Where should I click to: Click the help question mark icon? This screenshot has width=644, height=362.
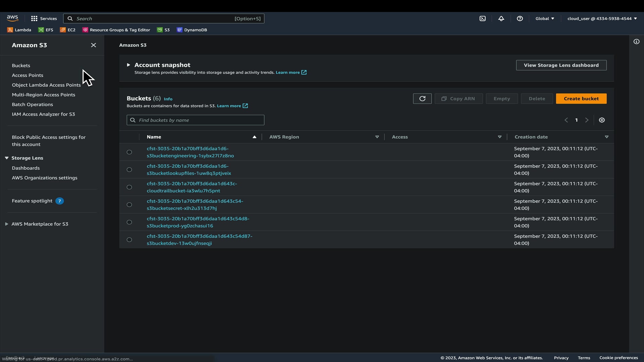point(520,19)
